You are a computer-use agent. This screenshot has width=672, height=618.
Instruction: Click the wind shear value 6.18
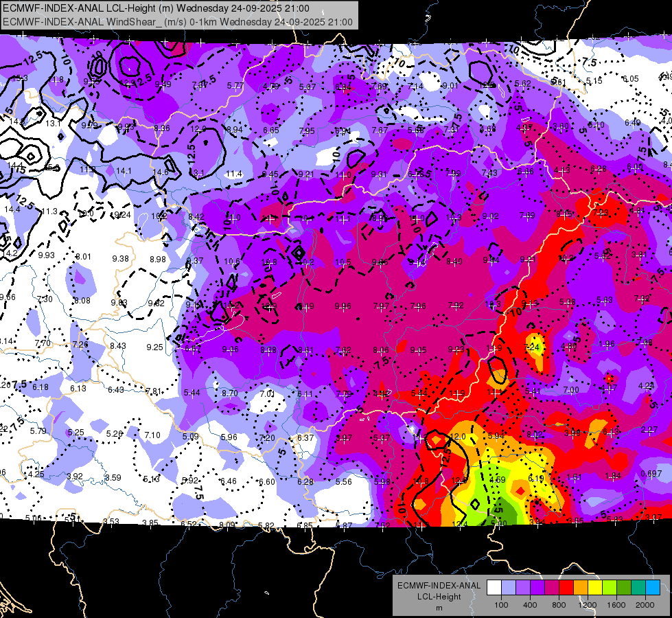(x=40, y=387)
